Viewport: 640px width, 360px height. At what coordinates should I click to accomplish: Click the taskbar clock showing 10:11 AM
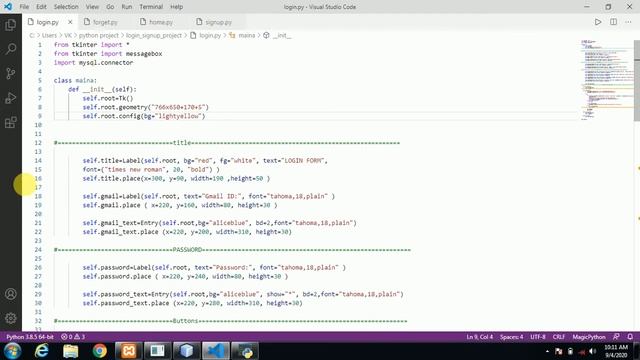(x=616, y=351)
